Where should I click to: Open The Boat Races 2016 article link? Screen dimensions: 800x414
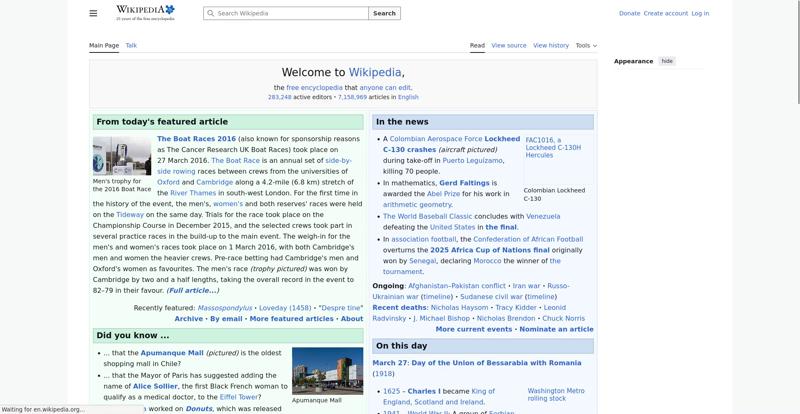(x=197, y=139)
